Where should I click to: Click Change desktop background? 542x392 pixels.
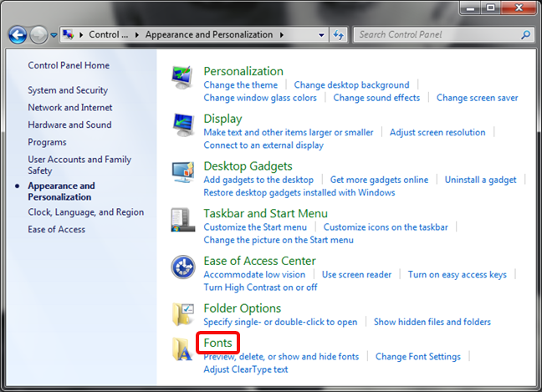coord(351,85)
